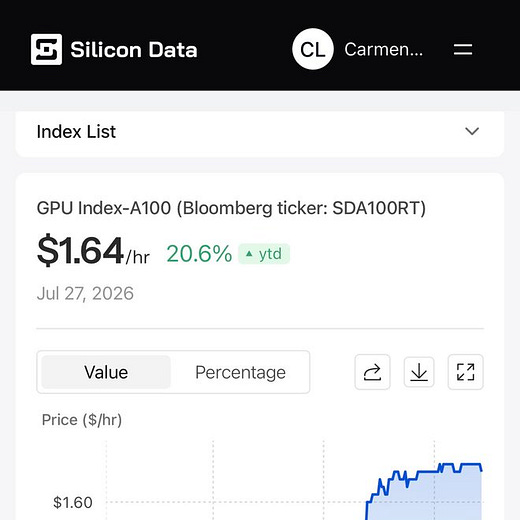Open the hamburger menu
The image size is (520, 520).
463,49
